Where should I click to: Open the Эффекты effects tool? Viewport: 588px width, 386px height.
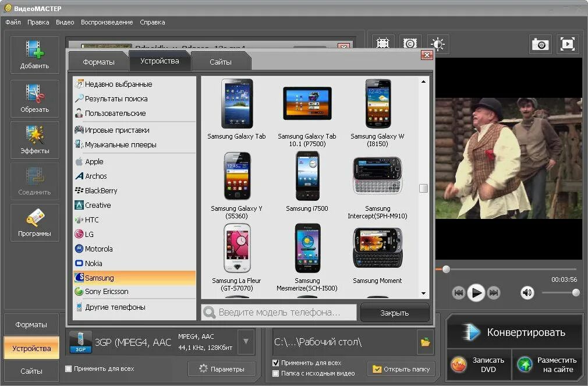[x=34, y=140]
